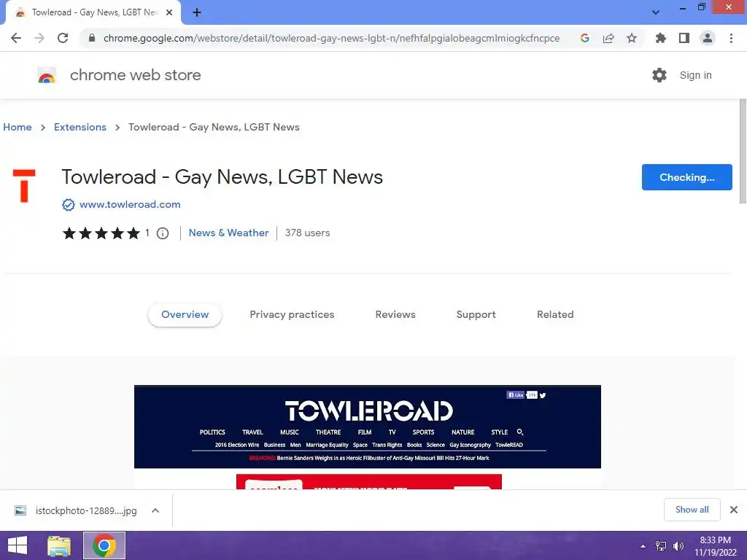Open Chrome's three-dot menu
The width and height of the screenshot is (747, 560).
731,38
